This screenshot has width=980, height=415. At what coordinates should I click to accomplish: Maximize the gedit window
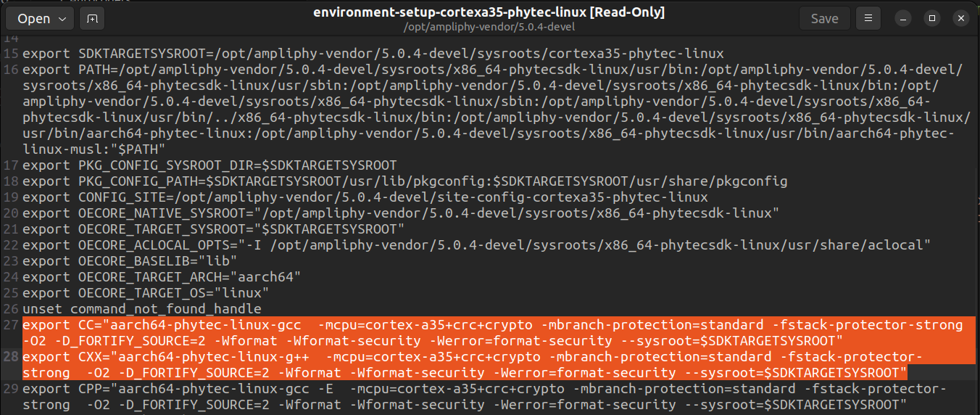click(x=932, y=18)
